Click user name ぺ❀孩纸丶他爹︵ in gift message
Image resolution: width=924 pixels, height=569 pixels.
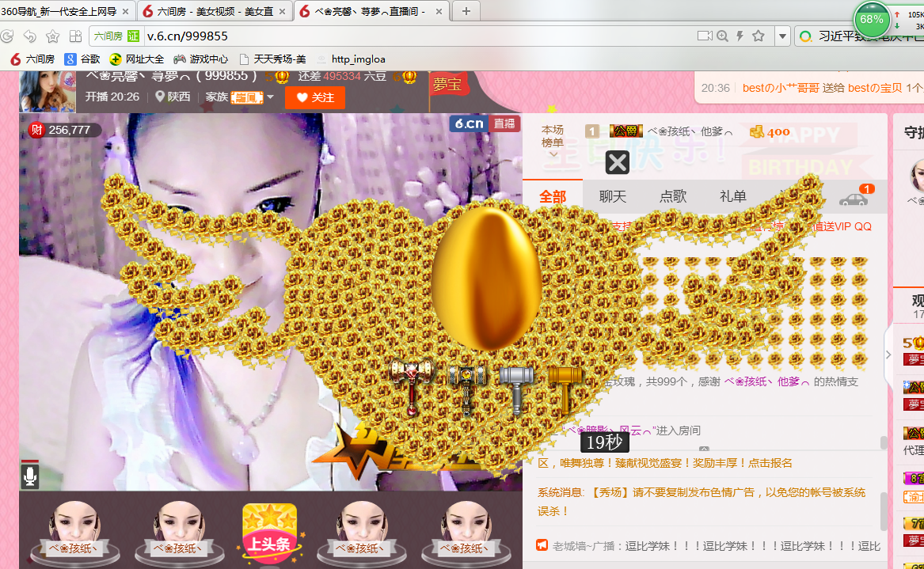[x=766, y=381]
